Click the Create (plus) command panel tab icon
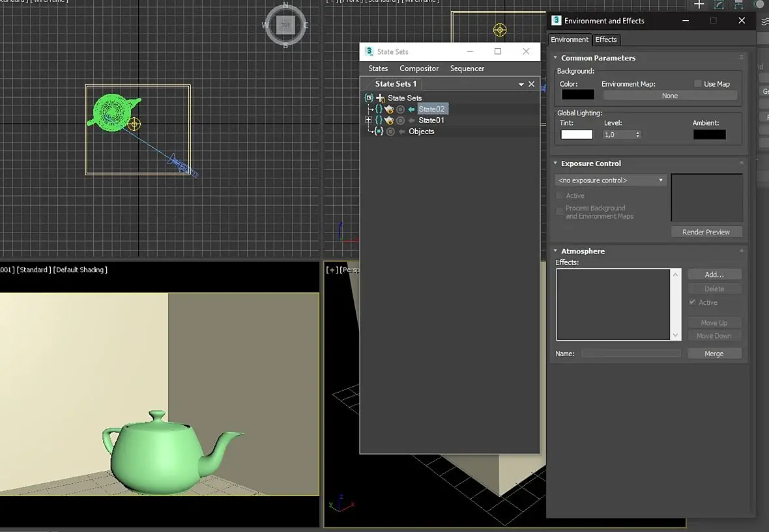This screenshot has width=769, height=532. [699, 5]
